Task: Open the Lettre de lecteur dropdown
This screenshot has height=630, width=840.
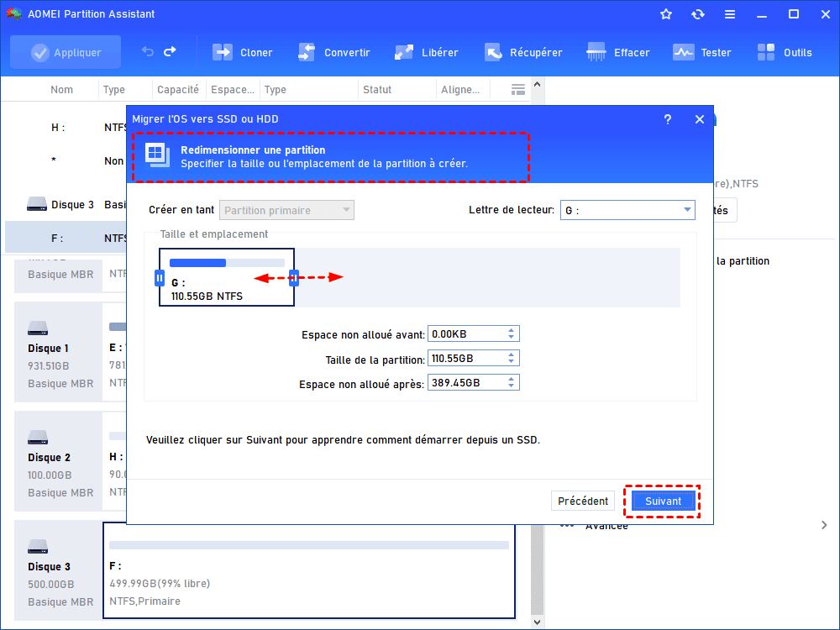Action: pos(627,210)
